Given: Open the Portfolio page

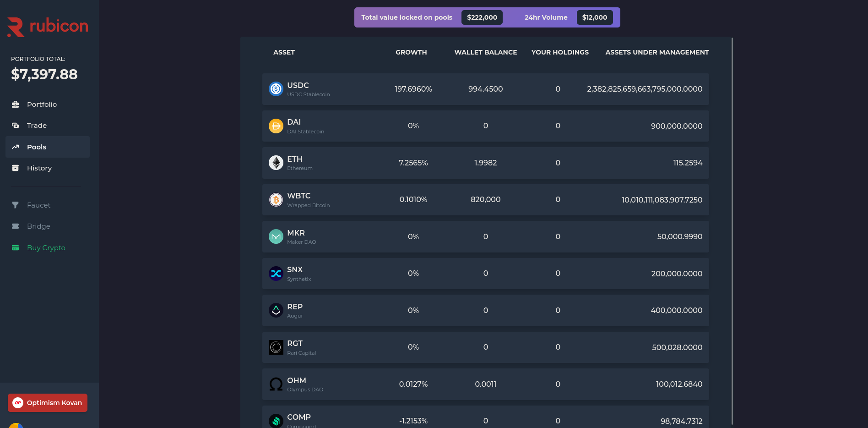Looking at the screenshot, I should 48,104.
